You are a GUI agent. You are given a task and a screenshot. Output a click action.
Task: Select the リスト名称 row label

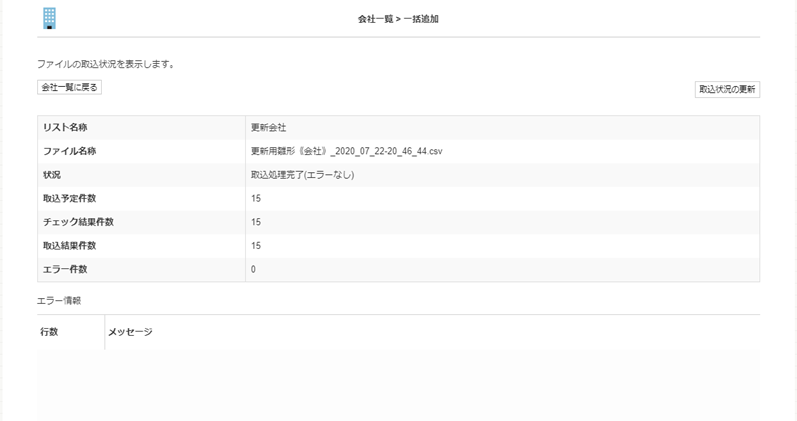click(65, 128)
